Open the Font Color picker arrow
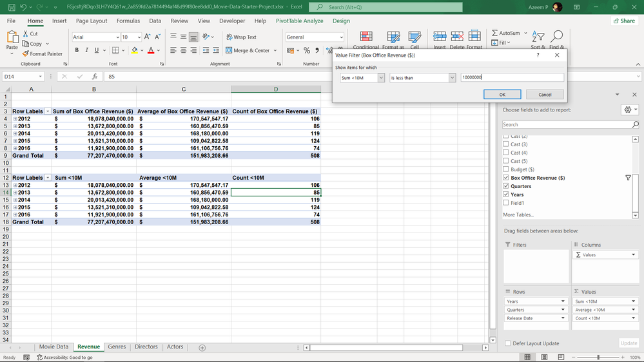 click(x=159, y=50)
